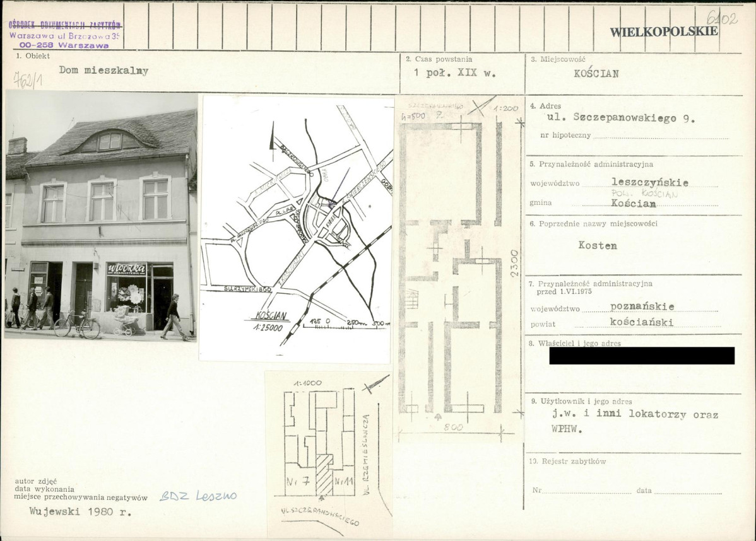Click the 'KOŚCIAN' locality value
Viewport: 756px width, 541px height.
click(x=596, y=74)
